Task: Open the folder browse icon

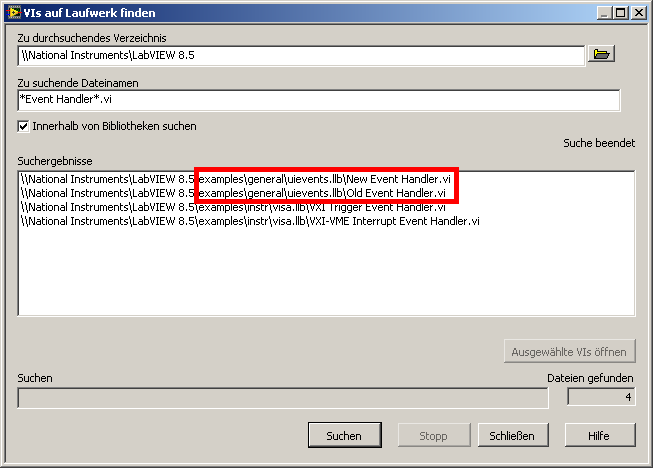Action: [601, 54]
